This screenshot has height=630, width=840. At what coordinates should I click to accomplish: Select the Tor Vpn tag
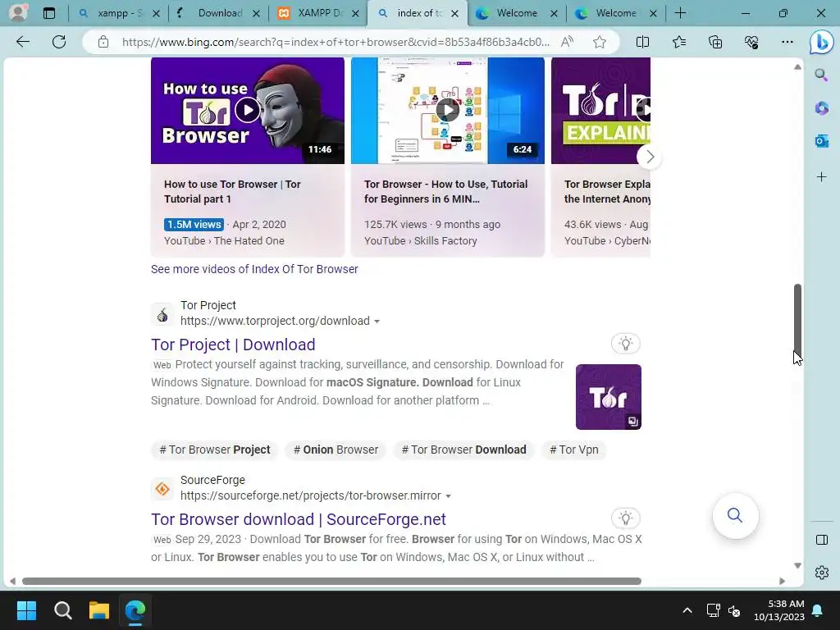click(573, 450)
